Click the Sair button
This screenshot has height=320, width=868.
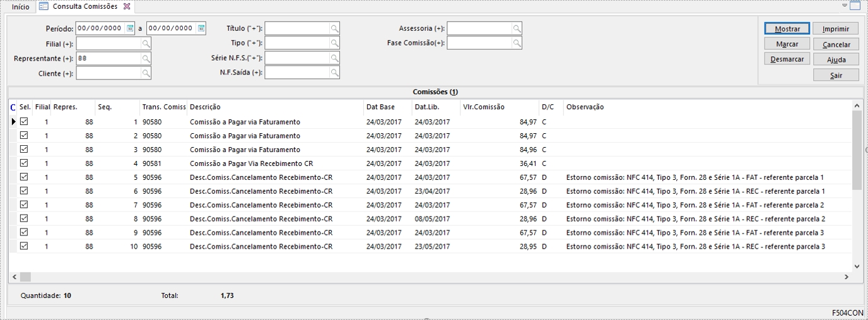[836, 75]
